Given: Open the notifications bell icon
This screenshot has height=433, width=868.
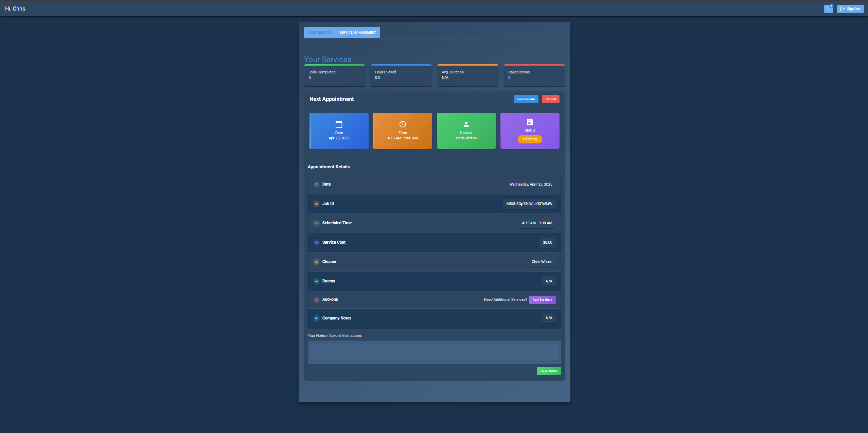Looking at the screenshot, I should click(828, 9).
